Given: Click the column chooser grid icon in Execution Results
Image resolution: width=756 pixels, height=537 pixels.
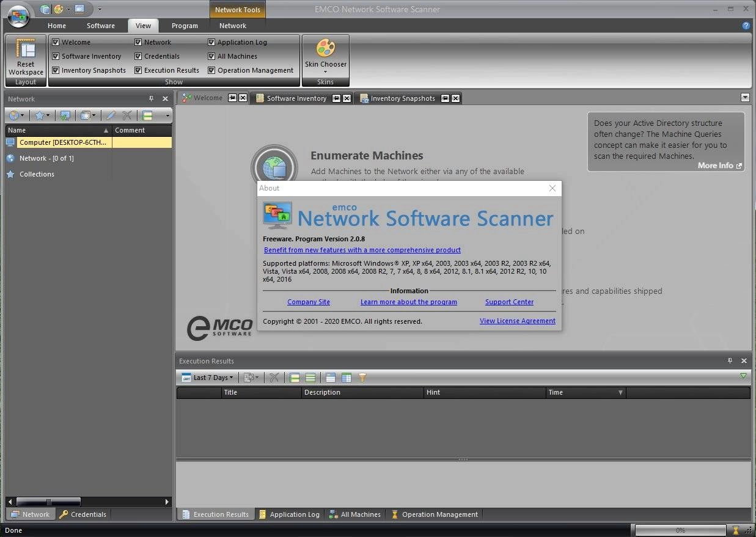Looking at the screenshot, I should pos(347,378).
